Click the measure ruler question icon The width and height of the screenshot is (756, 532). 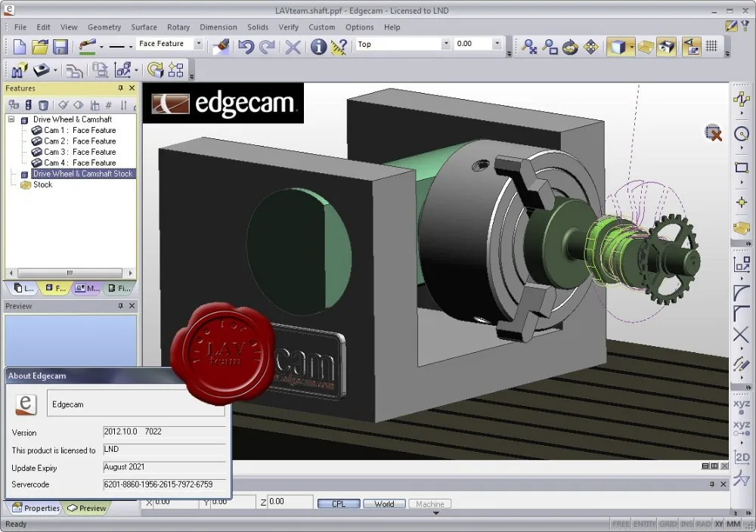tap(339, 47)
